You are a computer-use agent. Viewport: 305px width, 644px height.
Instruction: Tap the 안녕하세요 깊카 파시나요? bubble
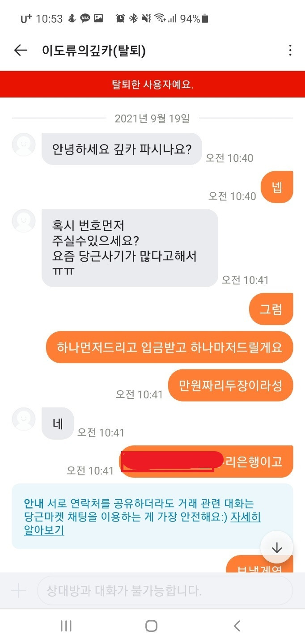pos(122,148)
